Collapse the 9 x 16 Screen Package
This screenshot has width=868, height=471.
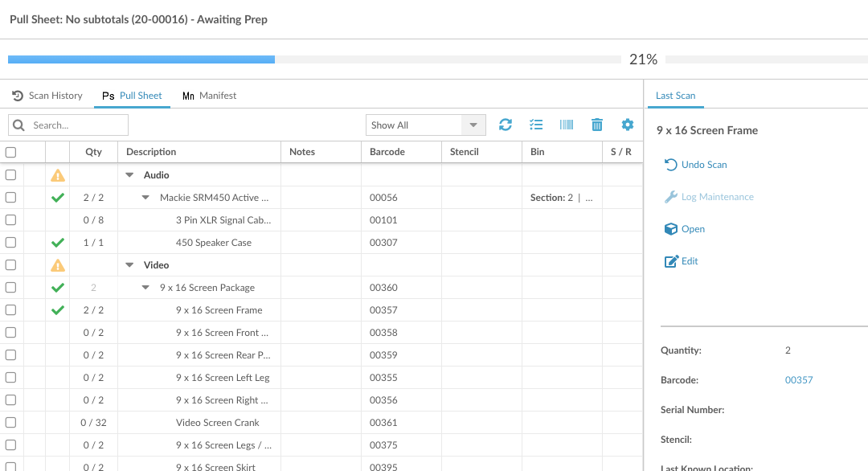tap(145, 288)
